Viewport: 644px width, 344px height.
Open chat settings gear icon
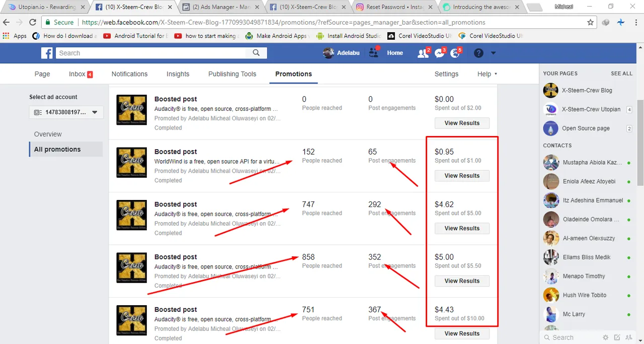click(x=605, y=337)
